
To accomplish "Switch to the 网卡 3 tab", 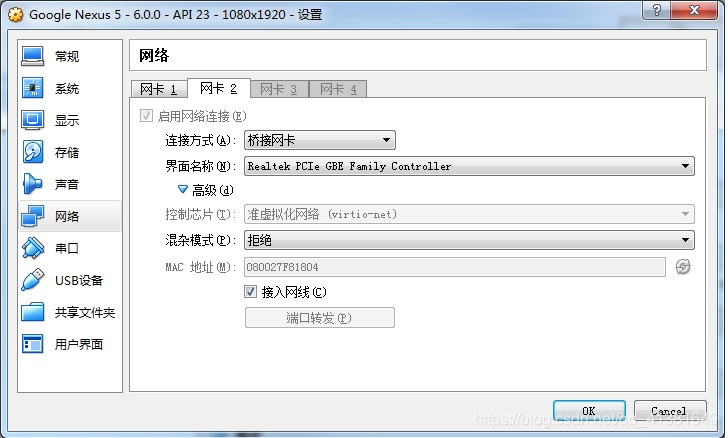I will coord(279,89).
